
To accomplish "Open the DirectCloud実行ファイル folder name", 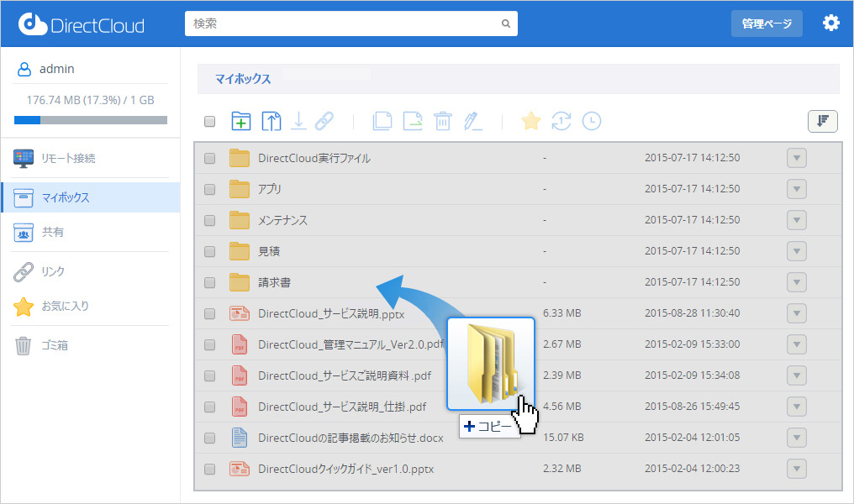I will (314, 159).
